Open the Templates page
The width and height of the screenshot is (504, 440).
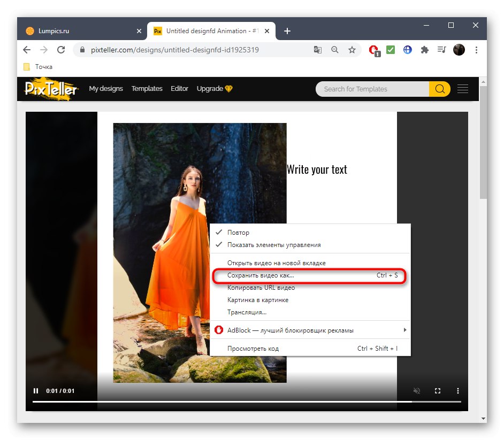[147, 89]
